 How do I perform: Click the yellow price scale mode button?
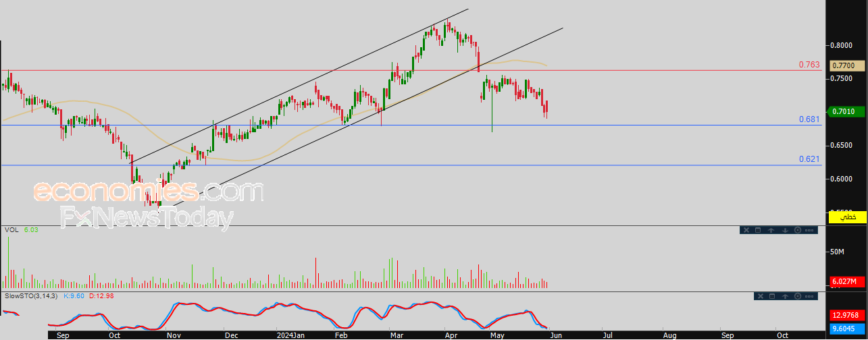[x=847, y=217]
